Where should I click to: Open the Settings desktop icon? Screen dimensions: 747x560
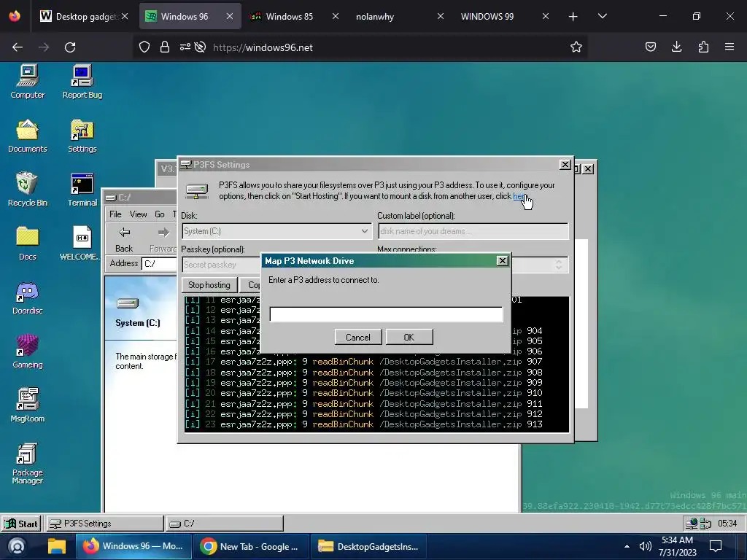(82, 135)
